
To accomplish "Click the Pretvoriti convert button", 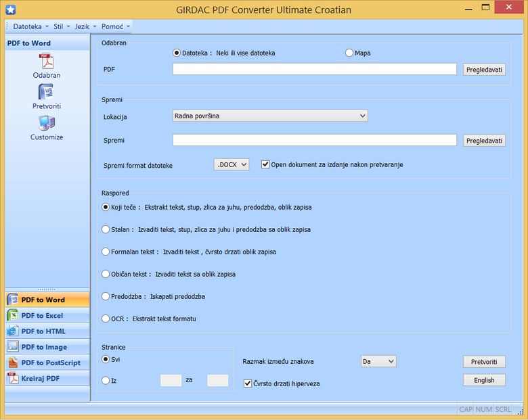I will coord(484,362).
